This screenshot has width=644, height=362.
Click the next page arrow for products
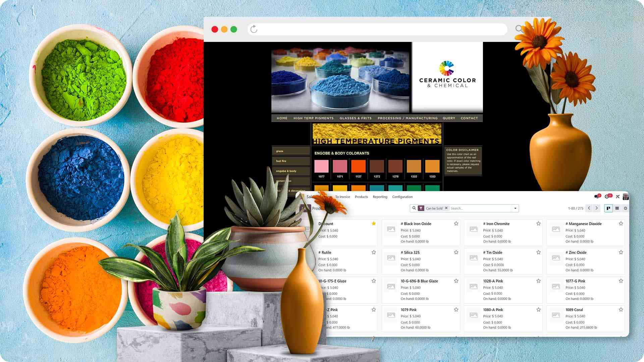597,208
